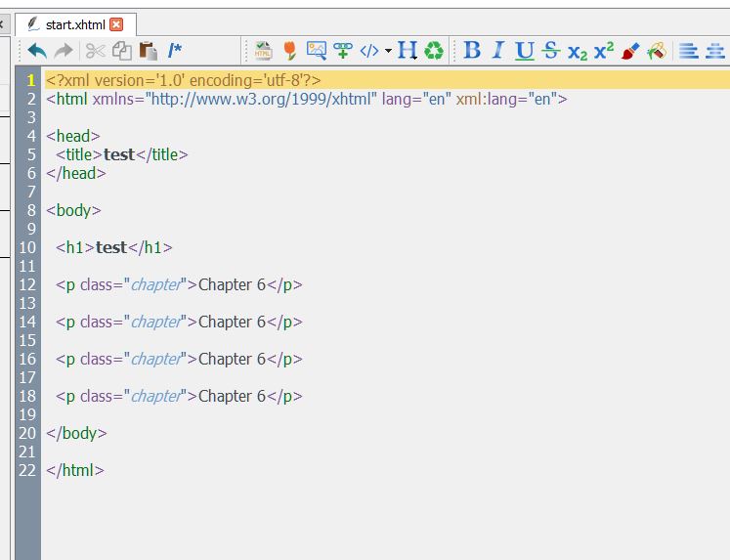Click the code tag </> icon
Image resolution: width=730 pixels, height=560 pixels.
369,50
